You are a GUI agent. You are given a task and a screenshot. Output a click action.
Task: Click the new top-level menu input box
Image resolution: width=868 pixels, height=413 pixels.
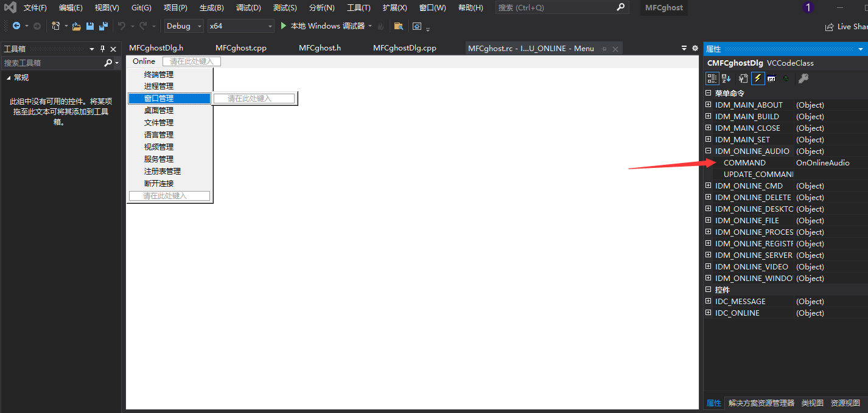[x=192, y=61]
